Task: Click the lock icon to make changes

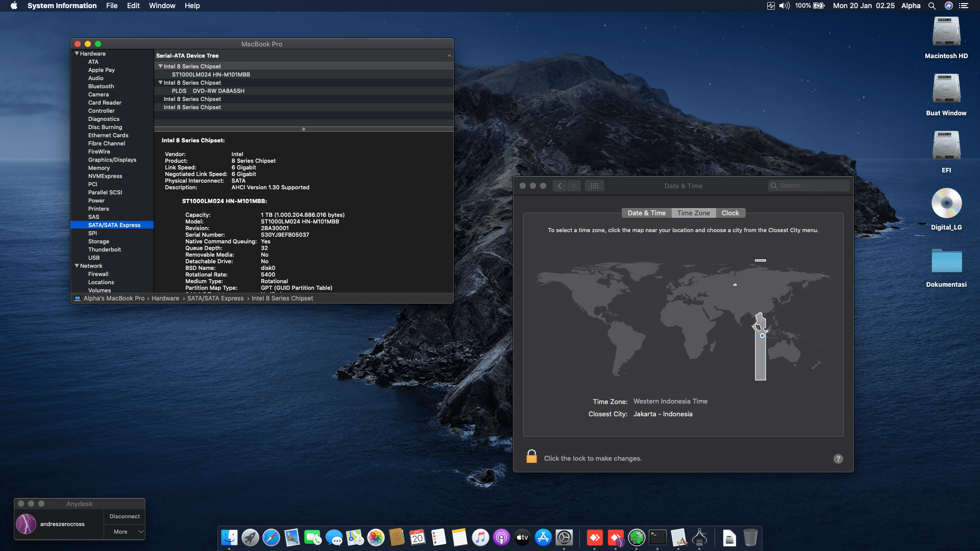Action: [x=531, y=457]
